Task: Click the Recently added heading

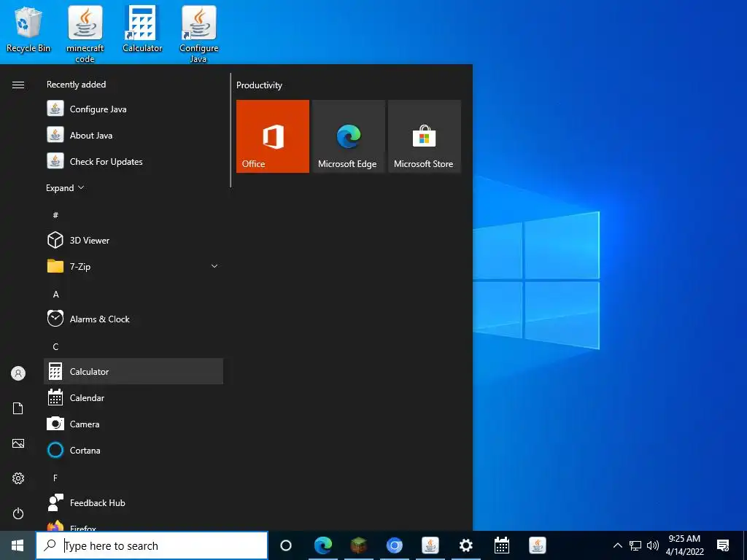Action: coord(76,85)
